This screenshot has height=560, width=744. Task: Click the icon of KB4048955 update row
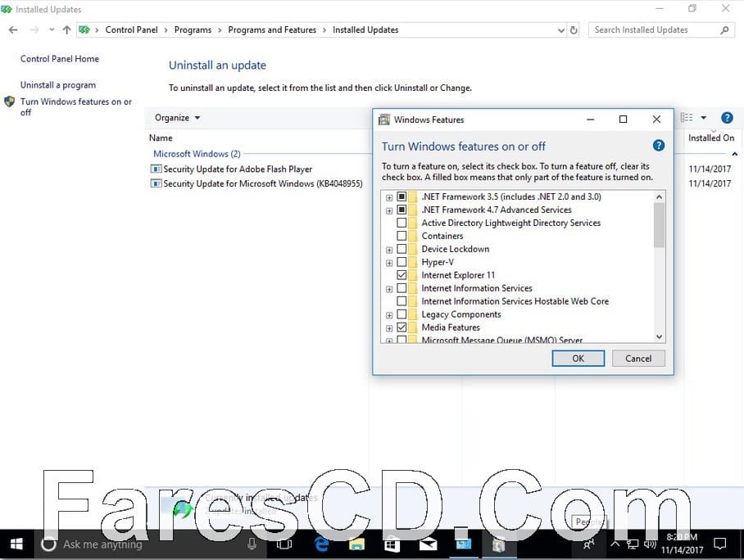(x=156, y=183)
